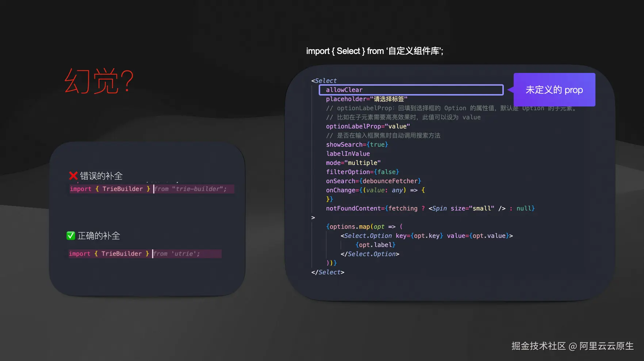Click the filterOption={false} line
The height and width of the screenshot is (361, 644).
point(363,172)
